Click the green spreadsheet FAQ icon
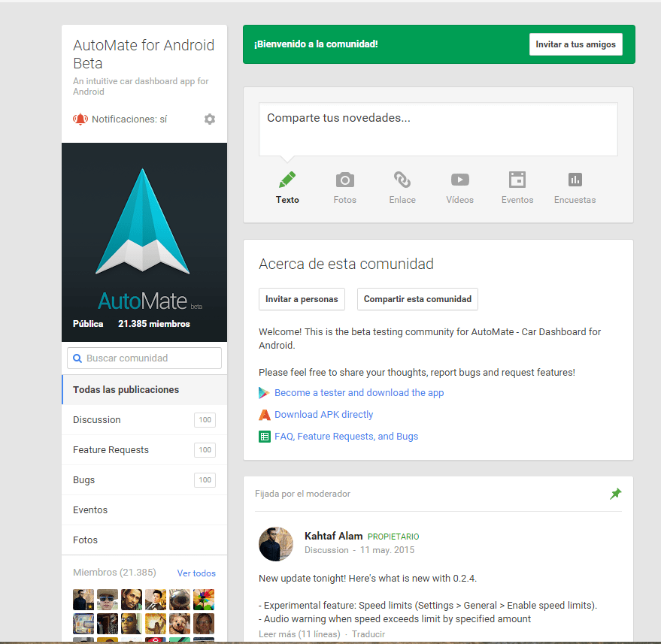The width and height of the screenshot is (661, 644). (x=264, y=437)
